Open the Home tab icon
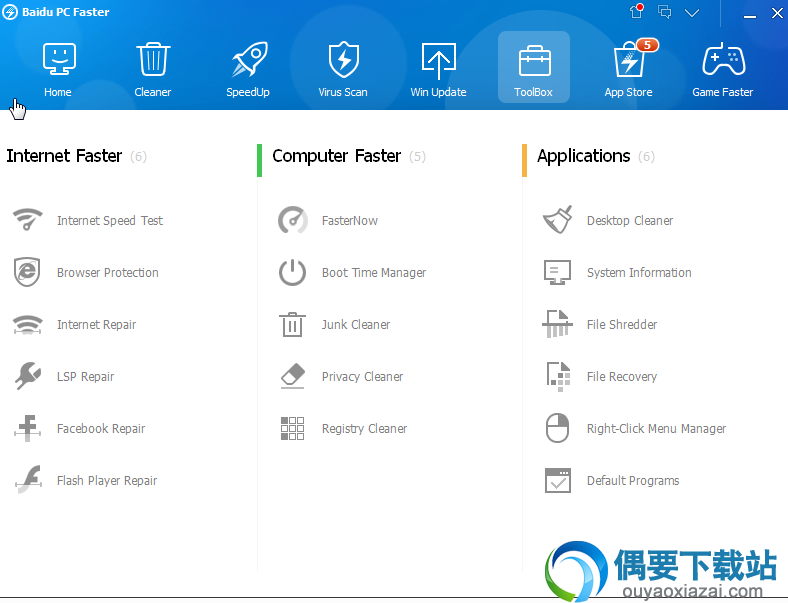Viewport: 788px width, 603px height. click(59, 59)
